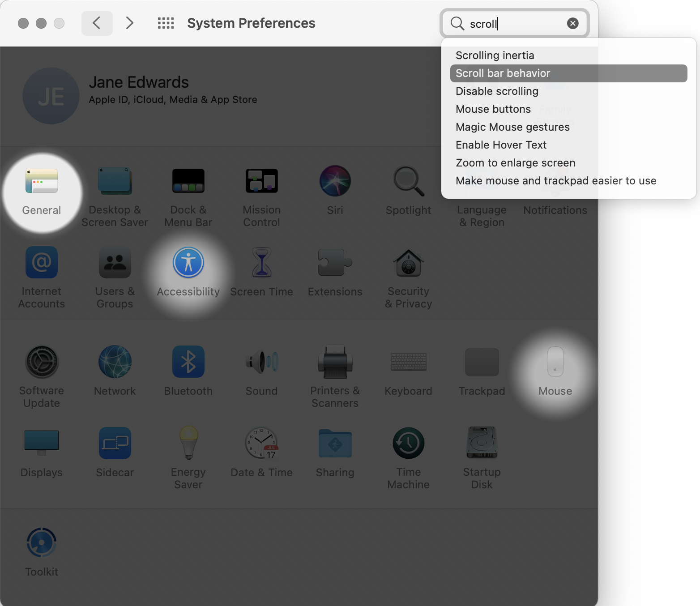Select the Scroll bar behavior suggestion
This screenshot has height=606, width=700.
[503, 73]
